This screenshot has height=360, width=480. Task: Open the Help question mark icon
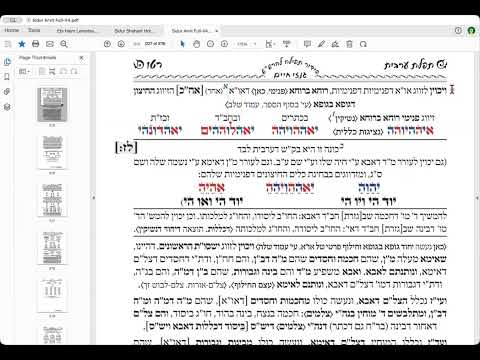[x=458, y=30]
